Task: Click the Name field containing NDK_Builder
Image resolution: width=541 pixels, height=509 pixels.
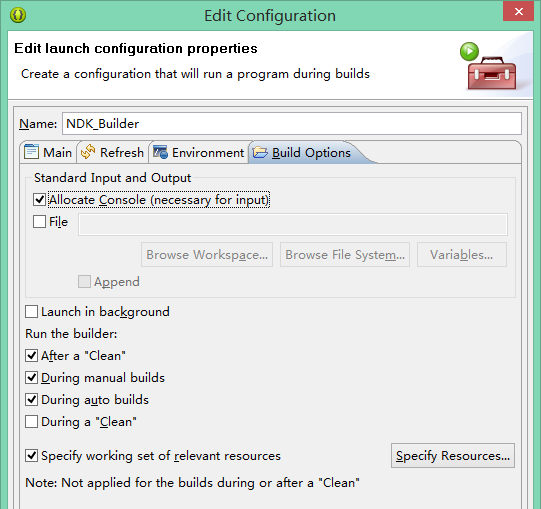Action: click(292, 124)
